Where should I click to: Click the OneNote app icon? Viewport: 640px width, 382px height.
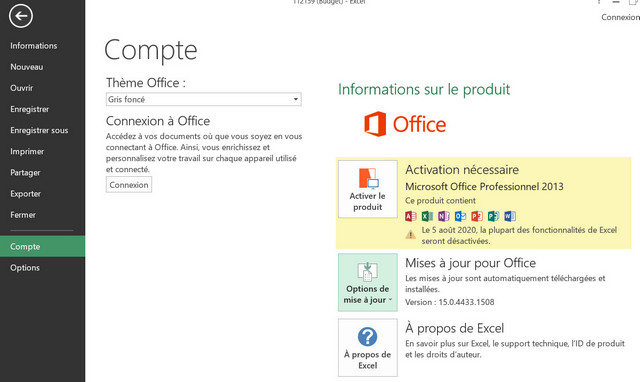pyautogui.click(x=444, y=216)
